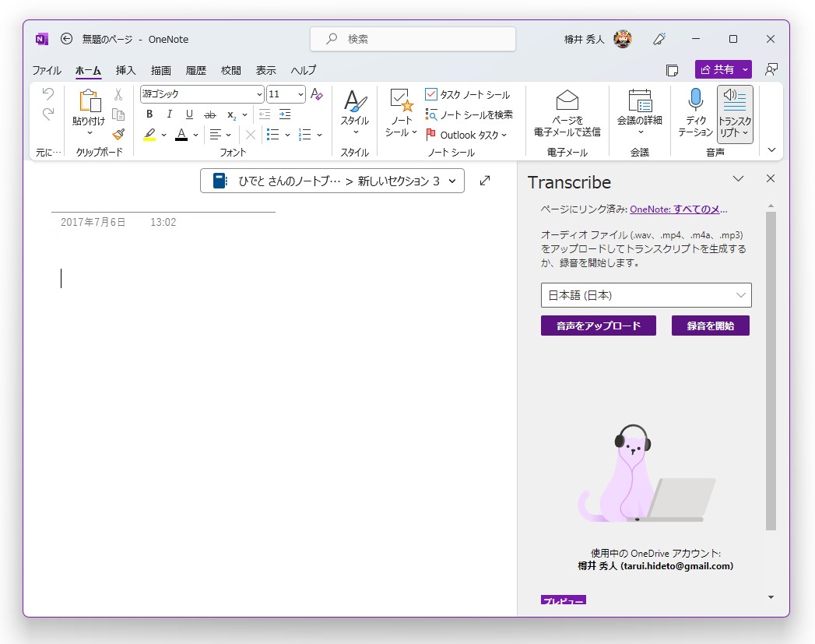Toggle strikethrough formatting
Image resolution: width=815 pixels, height=644 pixels.
click(x=209, y=114)
